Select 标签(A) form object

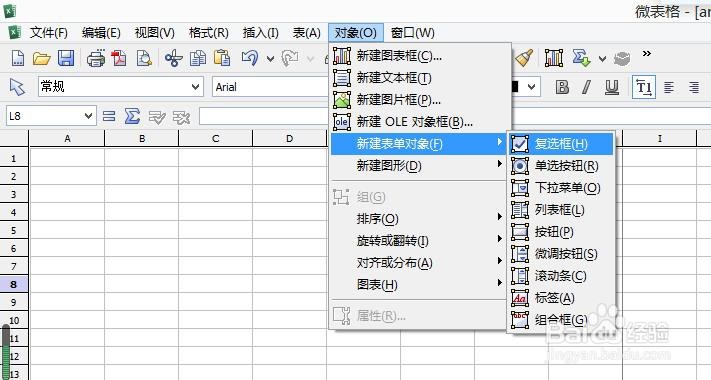(x=561, y=298)
